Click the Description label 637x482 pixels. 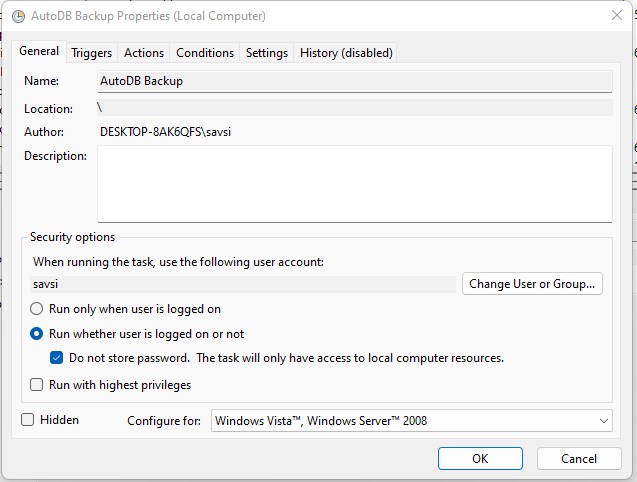pos(55,156)
